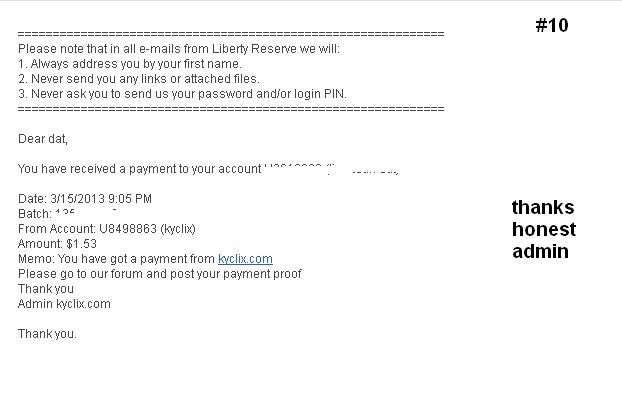Image resolution: width=622 pixels, height=404 pixels.
Task: Click the bold word "thanks"
Action: tap(543, 208)
